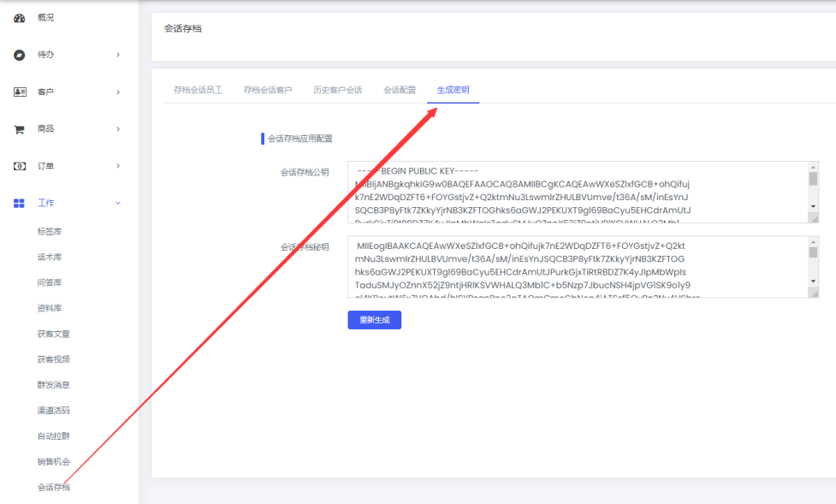This screenshot has height=504, width=836.
Task: Click the 待办 compass icon
Action: [19, 55]
